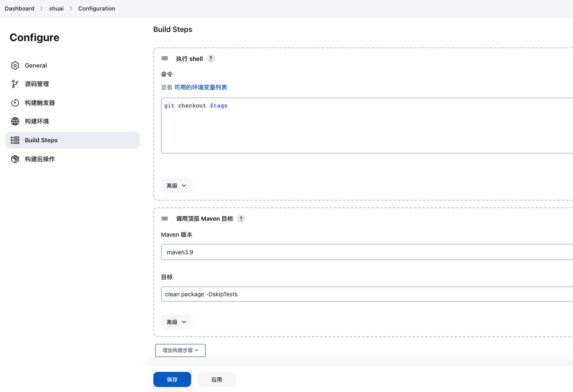The width and height of the screenshot is (573, 392).
Task: Open shuai breadcrumb link
Action: tap(56, 8)
